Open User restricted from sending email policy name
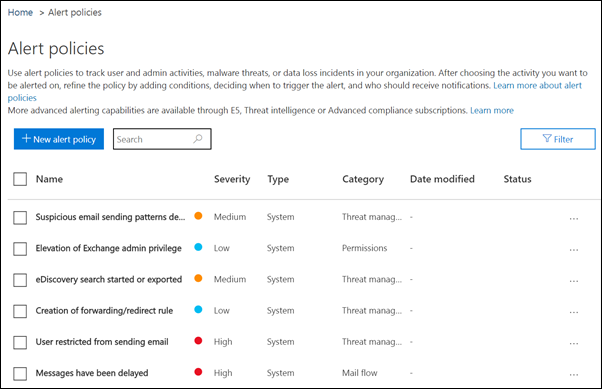602x389 pixels. click(x=102, y=342)
